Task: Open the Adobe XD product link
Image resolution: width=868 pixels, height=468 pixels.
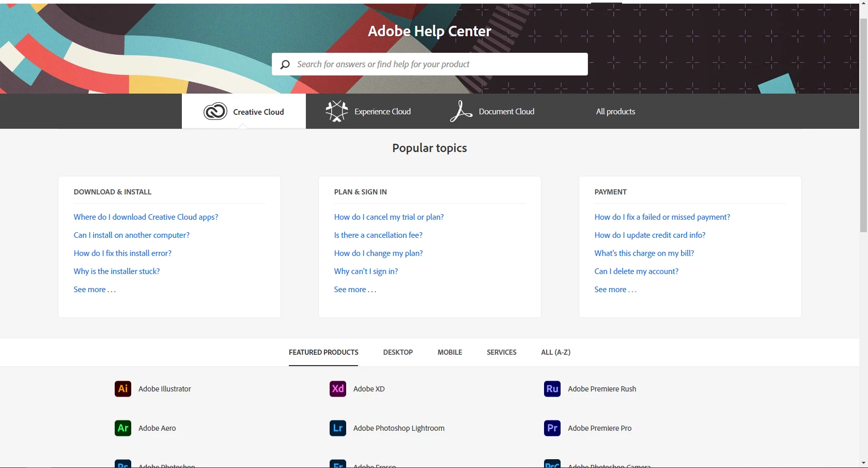Action: click(x=369, y=389)
